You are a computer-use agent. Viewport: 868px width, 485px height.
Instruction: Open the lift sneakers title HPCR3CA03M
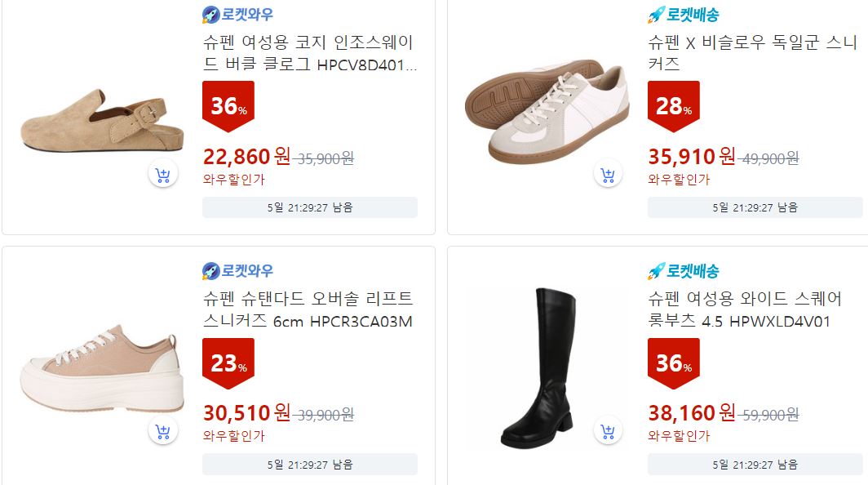(x=308, y=309)
